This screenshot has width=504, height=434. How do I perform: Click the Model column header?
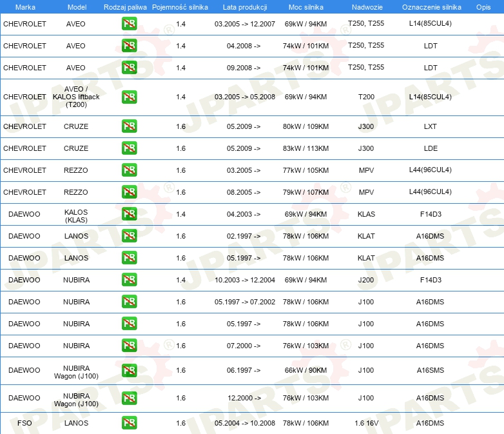(x=77, y=7)
